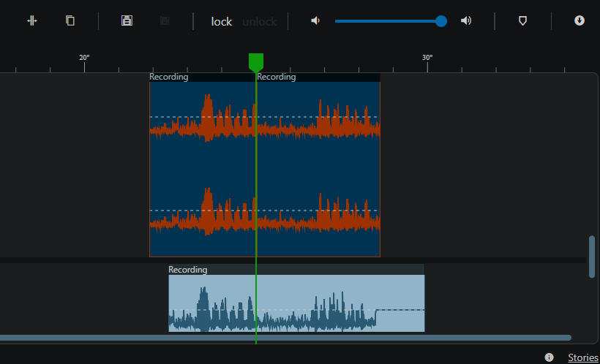Click the low volume speaker icon
Viewport: 600px width, 364px height.
(315, 20)
